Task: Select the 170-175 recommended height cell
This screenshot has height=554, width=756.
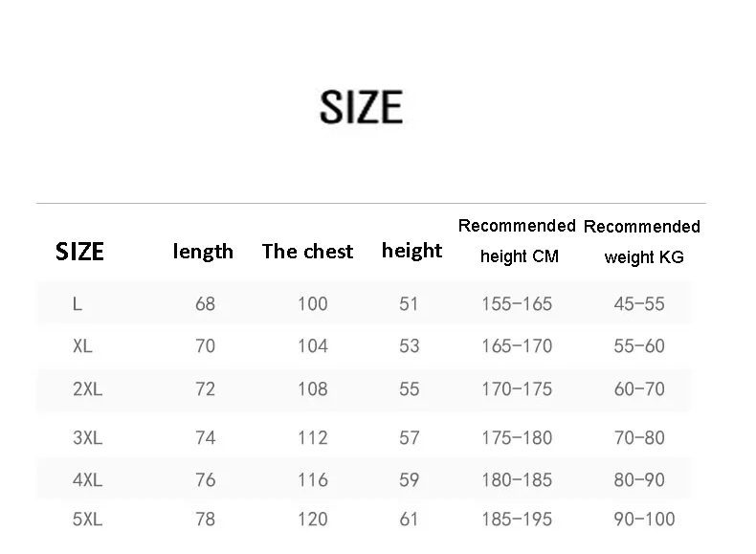Action: coord(517,389)
